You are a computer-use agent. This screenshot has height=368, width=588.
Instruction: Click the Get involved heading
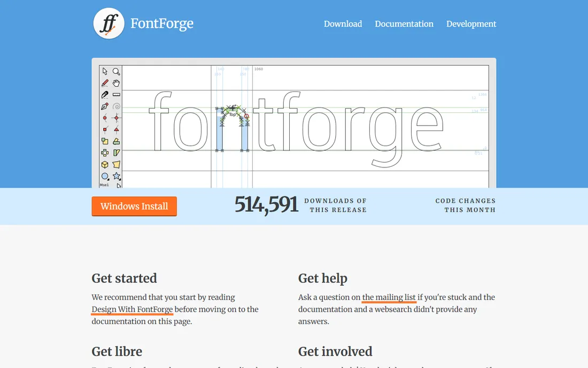tap(335, 351)
